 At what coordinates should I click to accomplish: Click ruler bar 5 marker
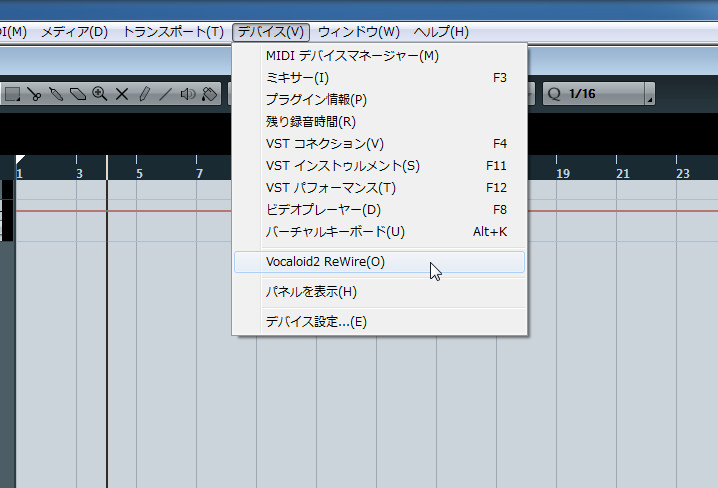[139, 173]
